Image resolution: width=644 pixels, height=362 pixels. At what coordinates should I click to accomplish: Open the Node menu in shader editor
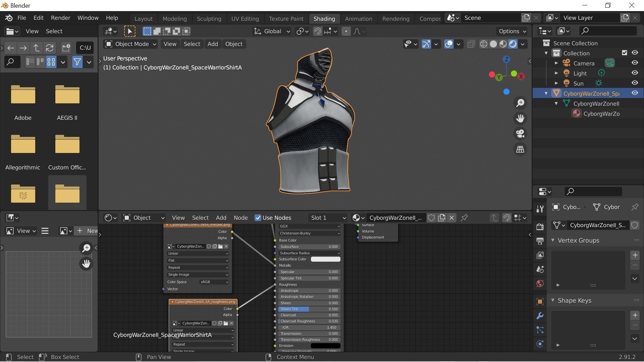pos(240,218)
